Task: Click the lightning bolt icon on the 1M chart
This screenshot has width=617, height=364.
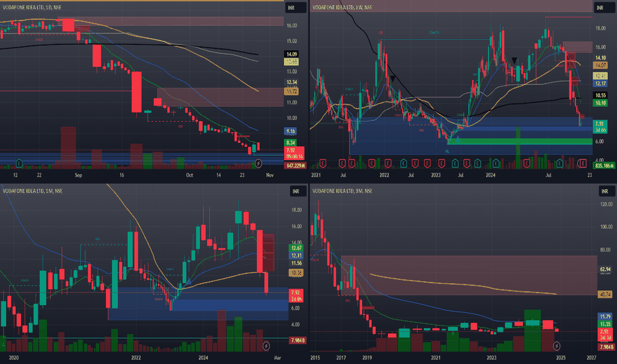Action: point(266,346)
